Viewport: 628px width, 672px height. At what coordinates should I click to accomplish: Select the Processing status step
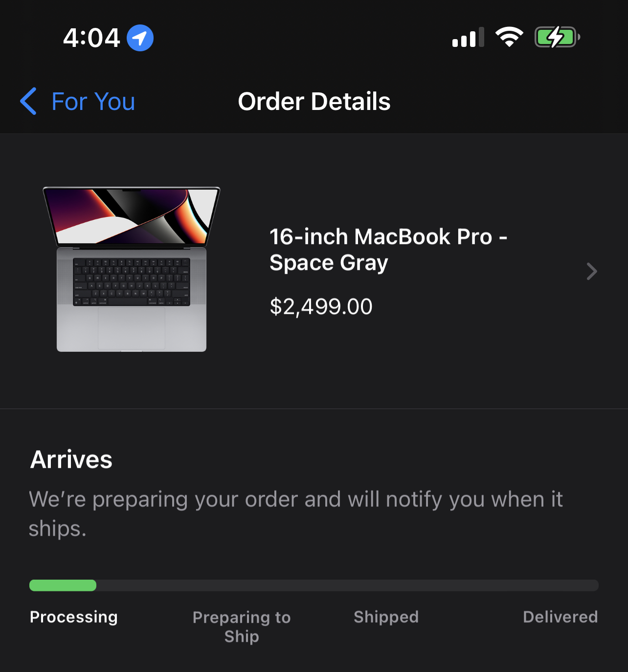coord(74,617)
